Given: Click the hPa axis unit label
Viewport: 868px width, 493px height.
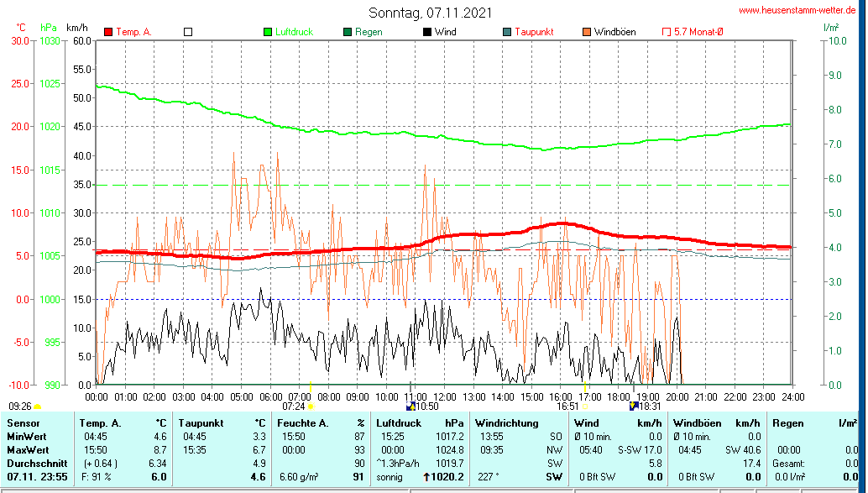Looking at the screenshot, I should tap(48, 28).
